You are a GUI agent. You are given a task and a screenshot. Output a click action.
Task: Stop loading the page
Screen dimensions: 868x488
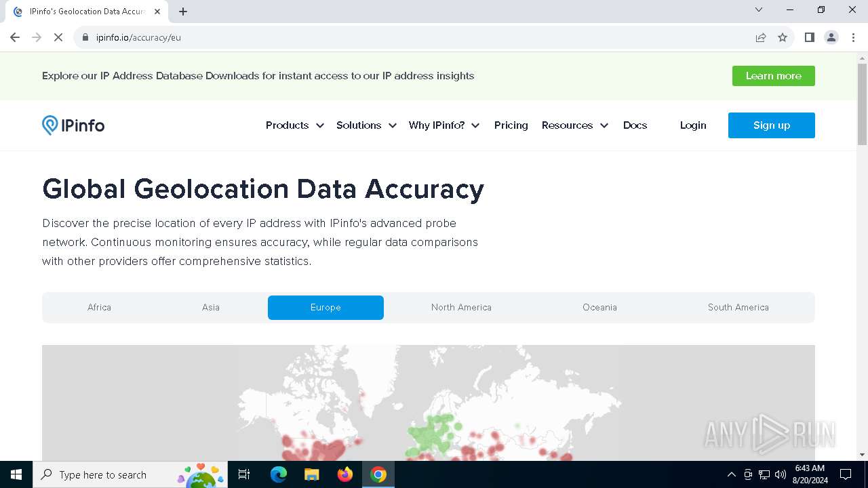click(58, 37)
